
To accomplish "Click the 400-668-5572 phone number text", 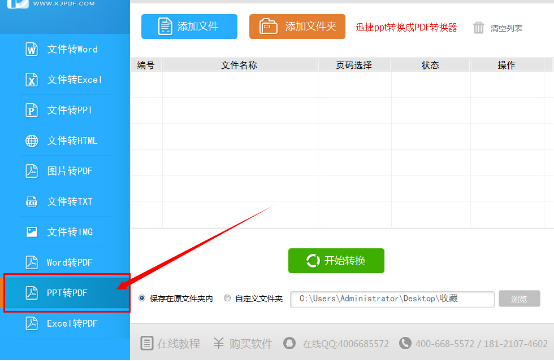I will coord(445,344).
